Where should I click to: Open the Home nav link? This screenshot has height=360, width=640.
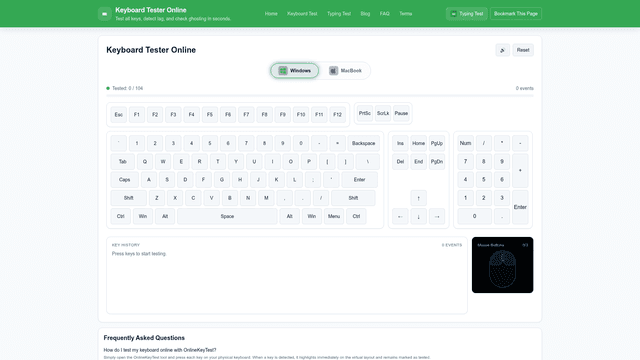pos(271,14)
